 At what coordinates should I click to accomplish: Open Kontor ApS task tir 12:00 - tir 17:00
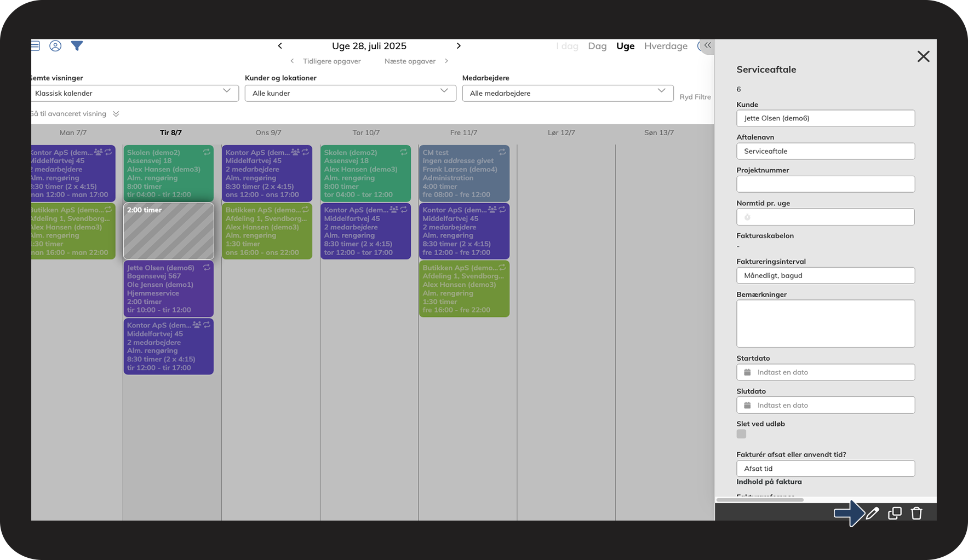click(168, 347)
